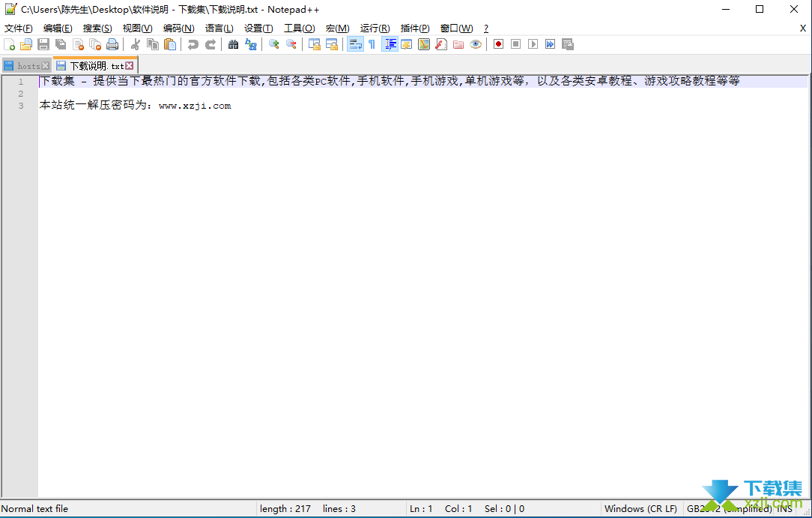Open the 编码(N) menu
Screen dimensions: 812x518
[x=179, y=28]
